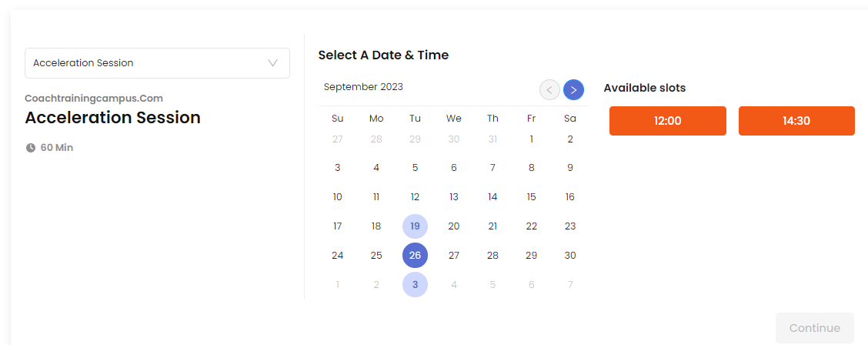
Task: Click the Continue button
Action: coord(815,328)
